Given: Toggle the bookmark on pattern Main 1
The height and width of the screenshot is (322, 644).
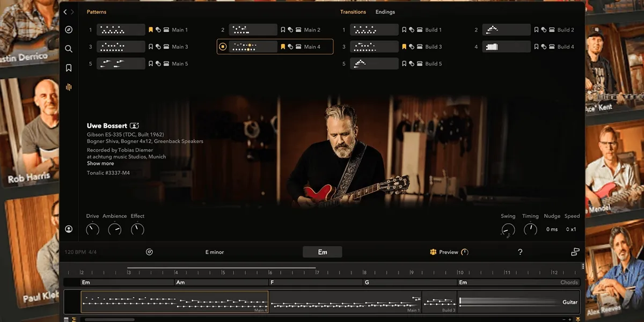Looking at the screenshot, I should point(151,30).
